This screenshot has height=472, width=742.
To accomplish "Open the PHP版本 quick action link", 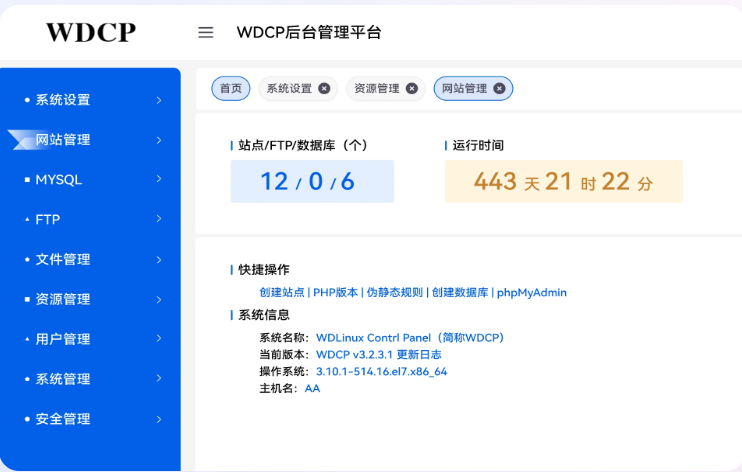I will 335,293.
